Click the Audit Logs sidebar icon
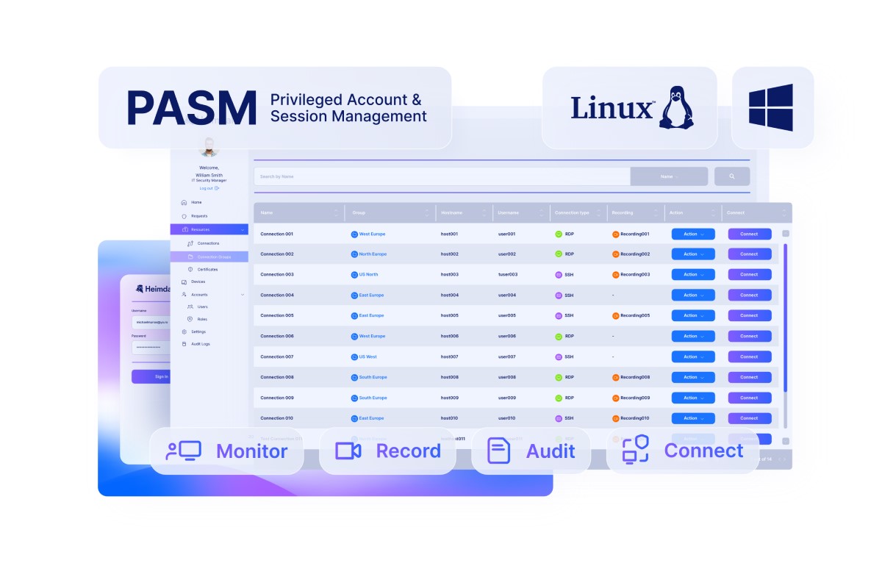Image resolution: width=882 pixels, height=588 pixels. pyautogui.click(x=184, y=344)
